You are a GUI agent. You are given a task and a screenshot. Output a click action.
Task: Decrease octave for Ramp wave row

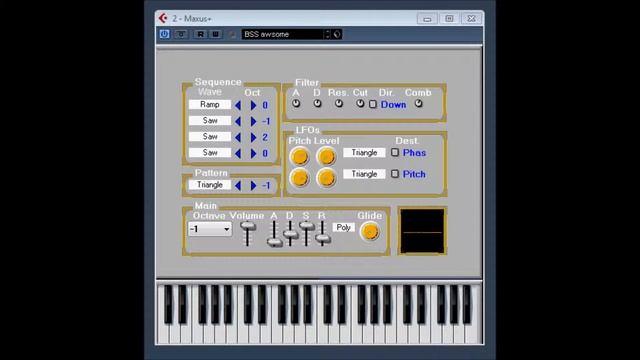pyautogui.click(x=238, y=105)
